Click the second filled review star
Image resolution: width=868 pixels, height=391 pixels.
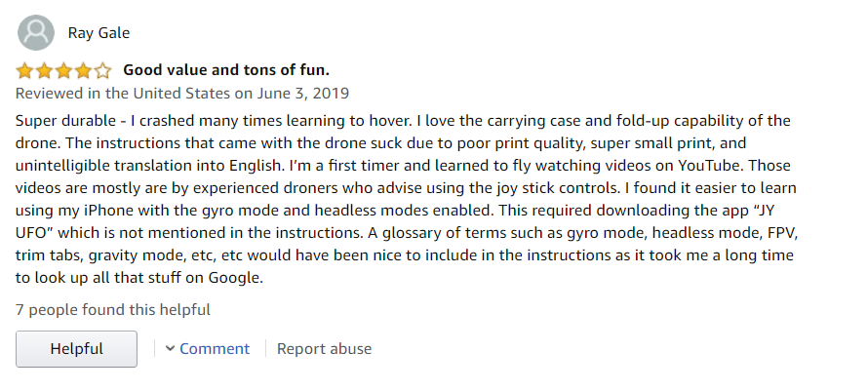[x=45, y=71]
